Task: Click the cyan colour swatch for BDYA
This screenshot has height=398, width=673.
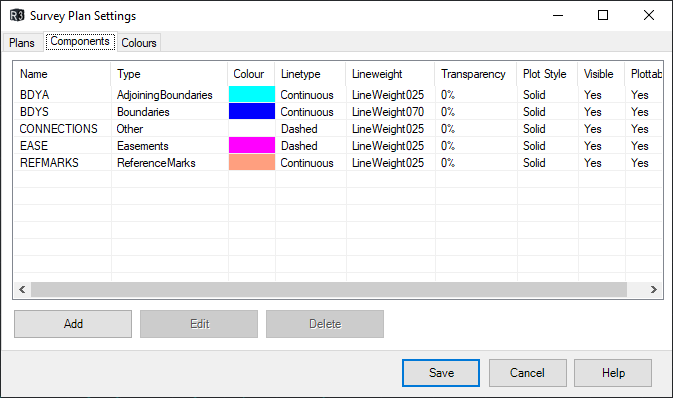Action: point(252,94)
